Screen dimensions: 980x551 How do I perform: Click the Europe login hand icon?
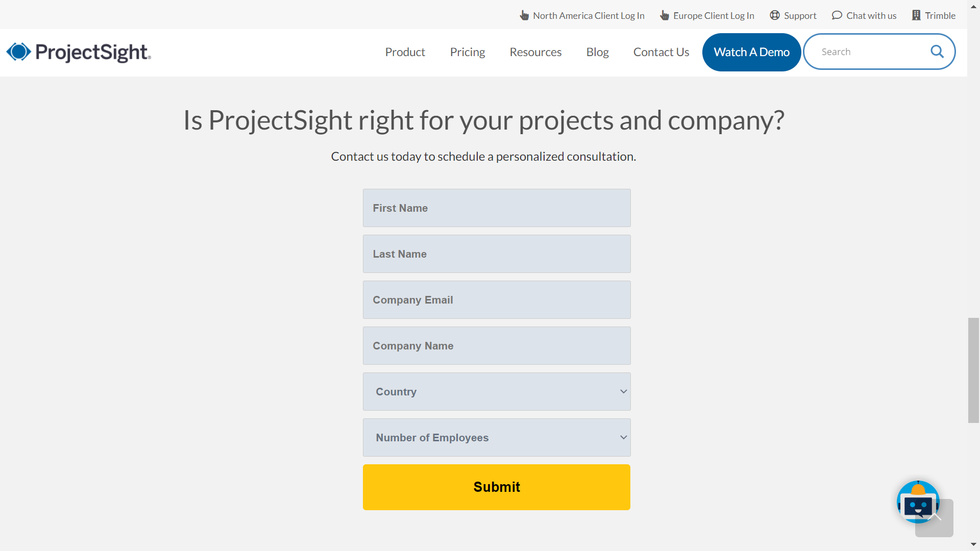pos(665,15)
